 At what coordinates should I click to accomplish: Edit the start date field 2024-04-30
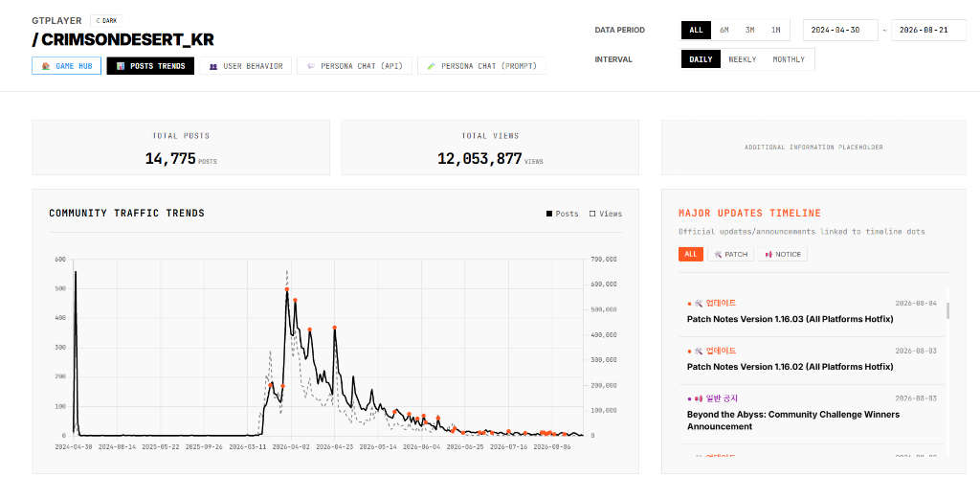pos(840,30)
